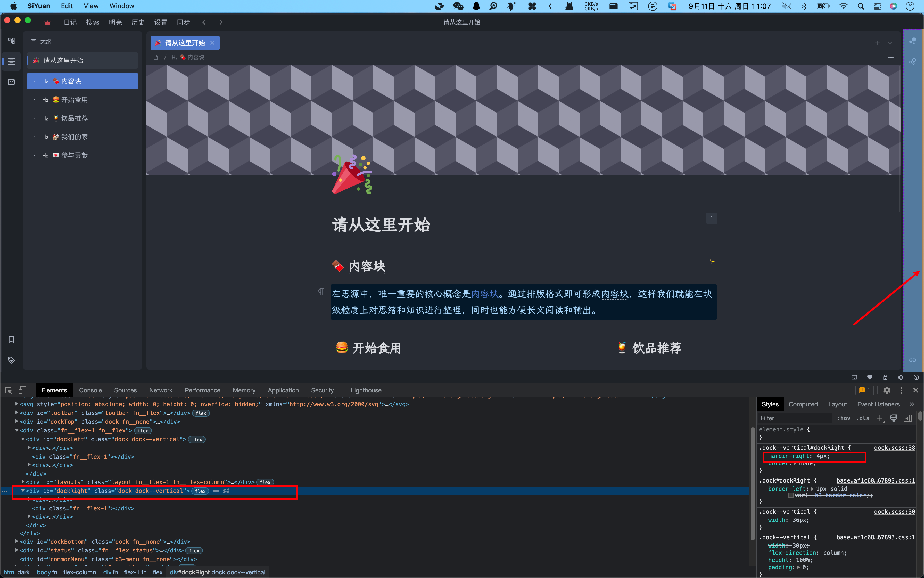The image size is (924, 578).
Task: Switch to the Console tab
Action: pyautogui.click(x=90, y=390)
